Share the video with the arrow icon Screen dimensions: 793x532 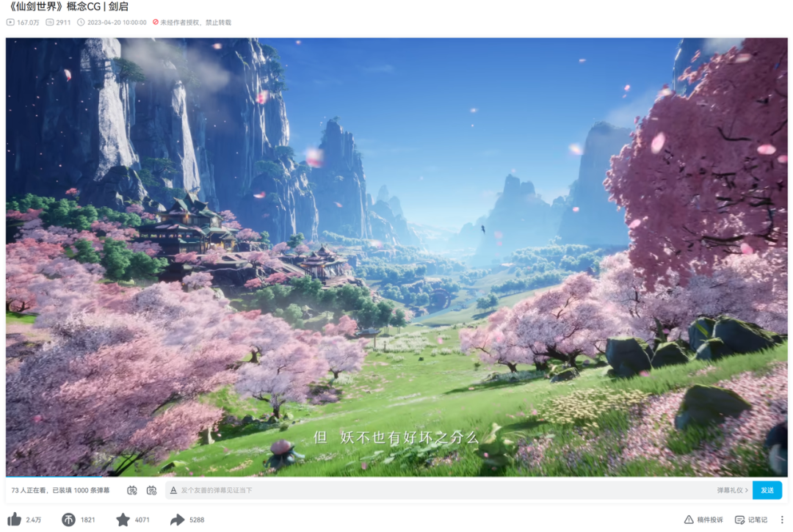177,520
